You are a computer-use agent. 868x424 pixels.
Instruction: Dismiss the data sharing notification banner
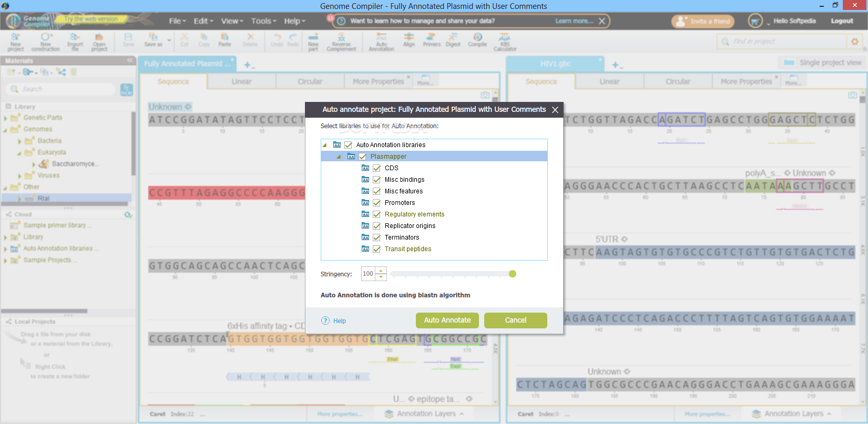point(602,21)
